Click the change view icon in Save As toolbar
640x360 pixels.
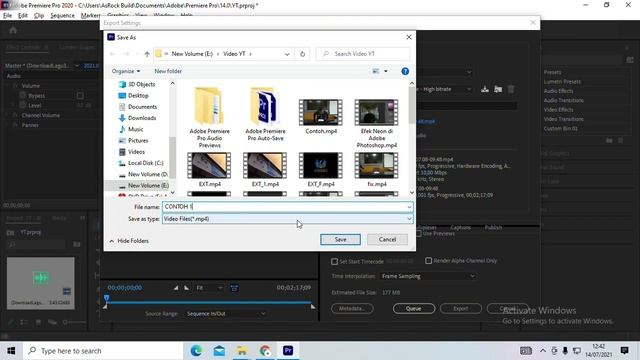point(376,71)
